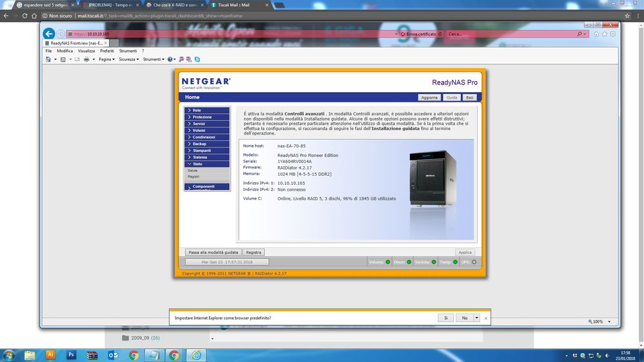
Task: Close the default browser notification bar
Action: (x=486, y=318)
